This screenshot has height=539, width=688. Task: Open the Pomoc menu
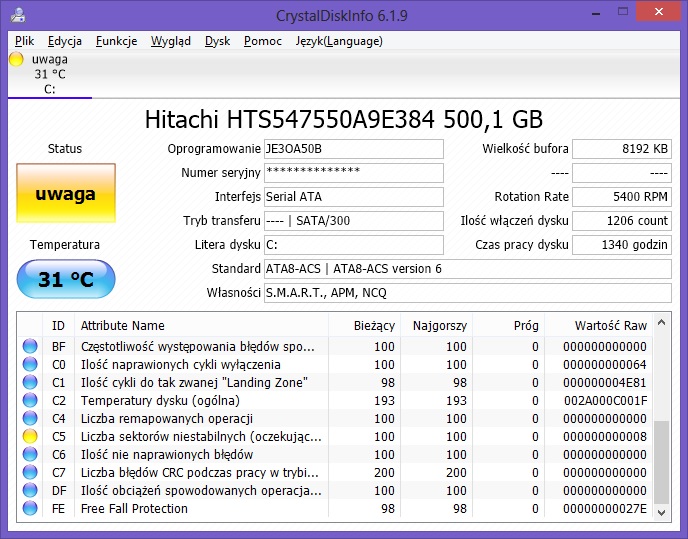tap(263, 41)
